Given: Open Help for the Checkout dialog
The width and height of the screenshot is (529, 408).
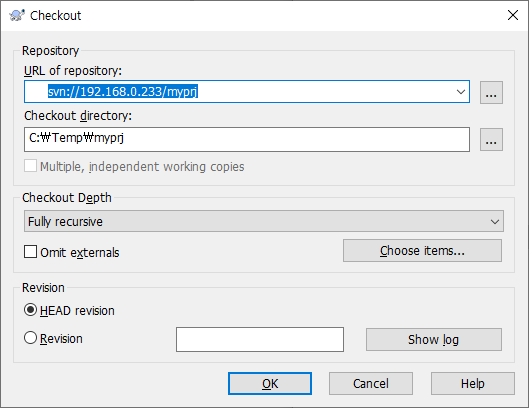Looking at the screenshot, I should (473, 384).
